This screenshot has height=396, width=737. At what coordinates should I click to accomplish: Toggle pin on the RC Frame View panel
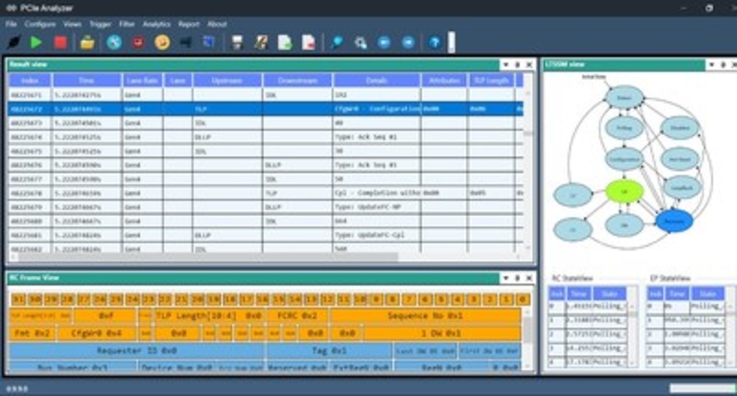tap(517, 278)
